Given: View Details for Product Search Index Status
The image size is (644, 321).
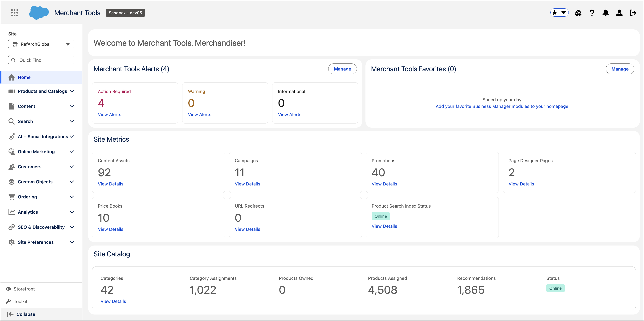Looking at the screenshot, I should [384, 226].
